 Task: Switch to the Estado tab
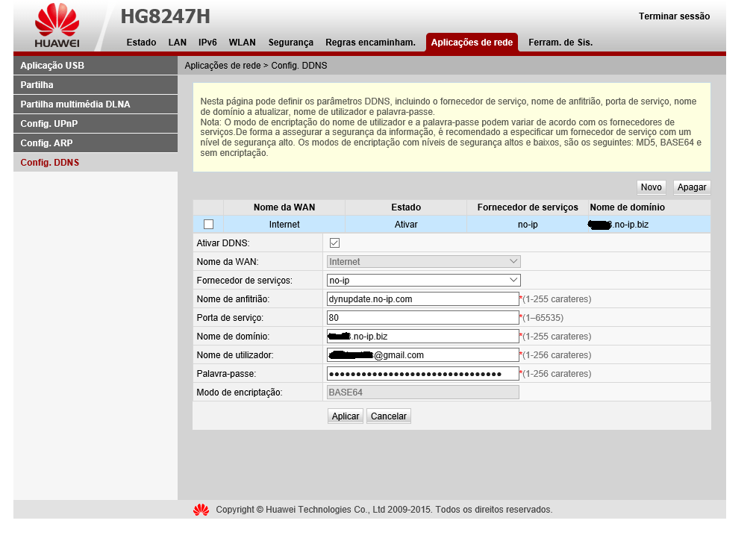pos(141,43)
